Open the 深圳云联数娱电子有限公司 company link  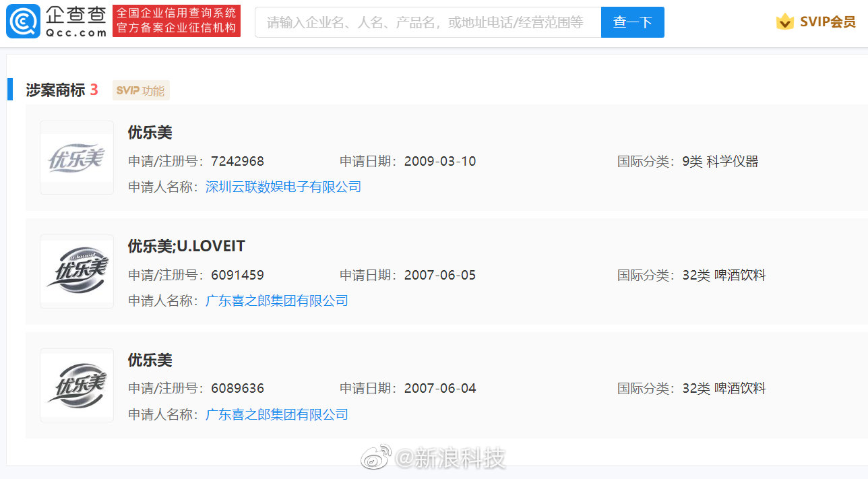[x=283, y=187]
